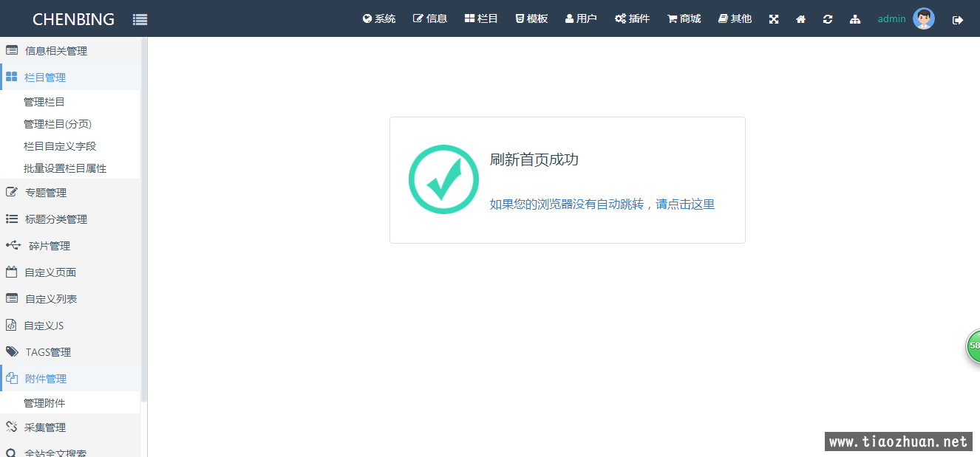Click the logout icon at top right
This screenshot has width=980, height=457.
[958, 20]
